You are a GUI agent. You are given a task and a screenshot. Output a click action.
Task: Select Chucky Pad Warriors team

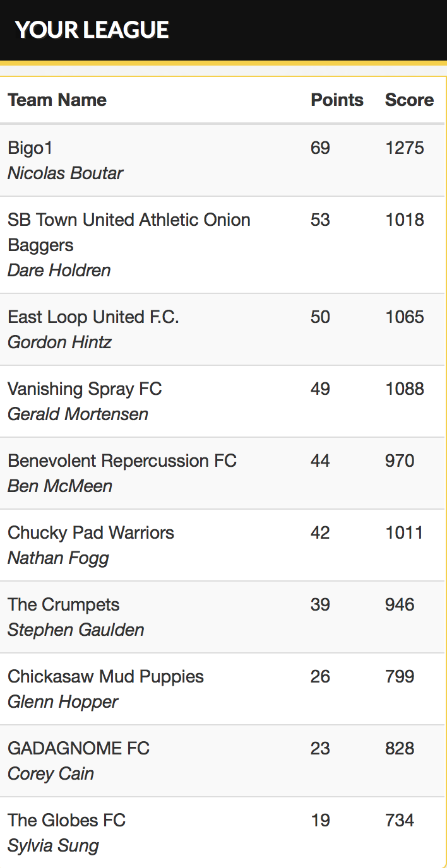(x=91, y=532)
